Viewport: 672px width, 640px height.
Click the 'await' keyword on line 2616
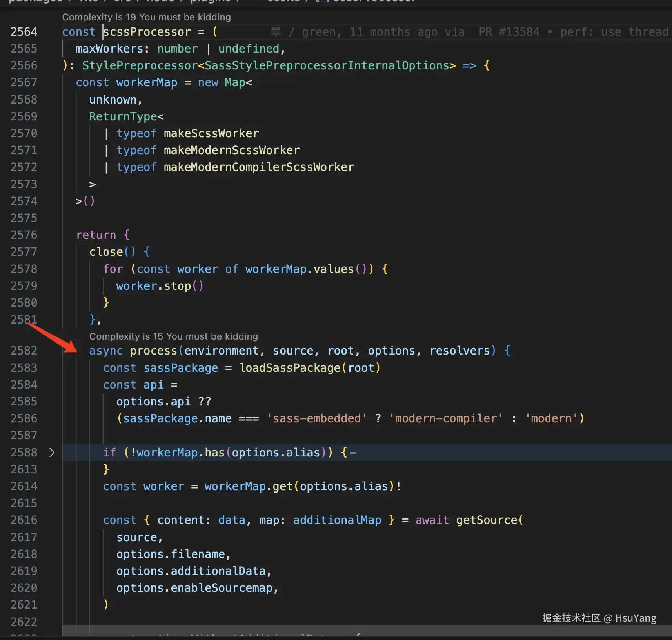pos(432,520)
